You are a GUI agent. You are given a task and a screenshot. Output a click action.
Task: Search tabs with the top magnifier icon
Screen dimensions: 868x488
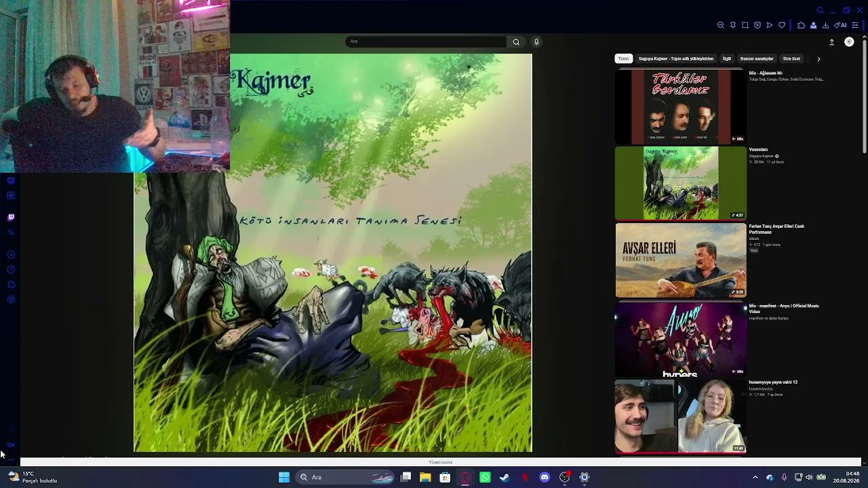(820, 10)
